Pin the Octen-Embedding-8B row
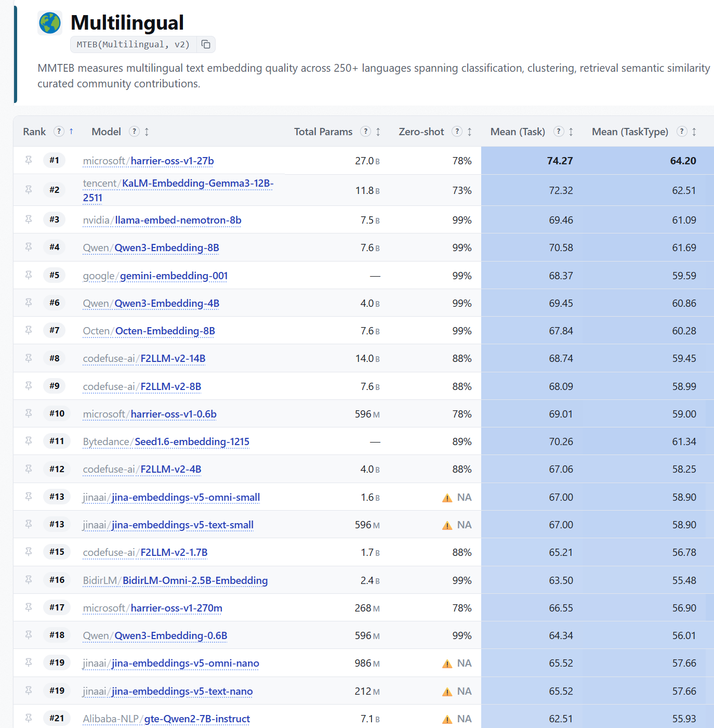The width and height of the screenshot is (714, 728). click(29, 330)
